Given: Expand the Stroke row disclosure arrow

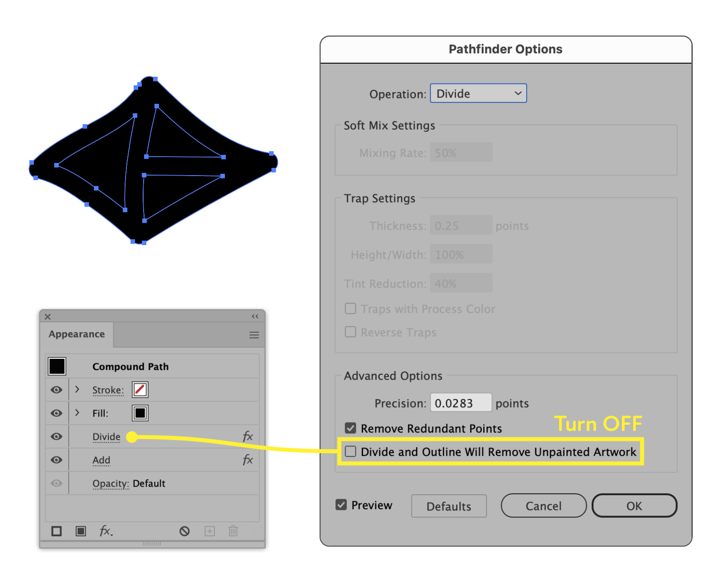Looking at the screenshot, I should 77,390.
